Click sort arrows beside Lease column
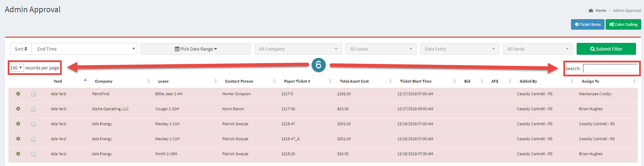The width and height of the screenshot is (644, 166). [215, 81]
